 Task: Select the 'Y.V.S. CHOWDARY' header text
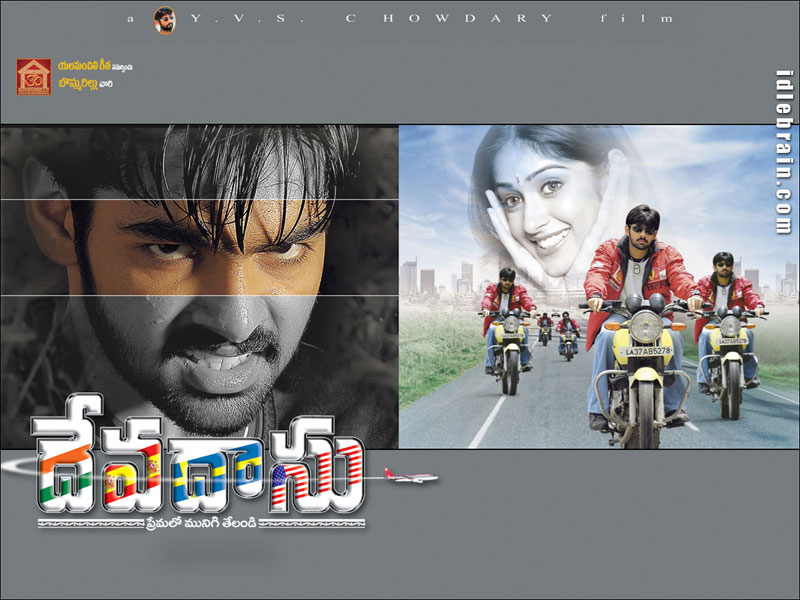pos(372,19)
